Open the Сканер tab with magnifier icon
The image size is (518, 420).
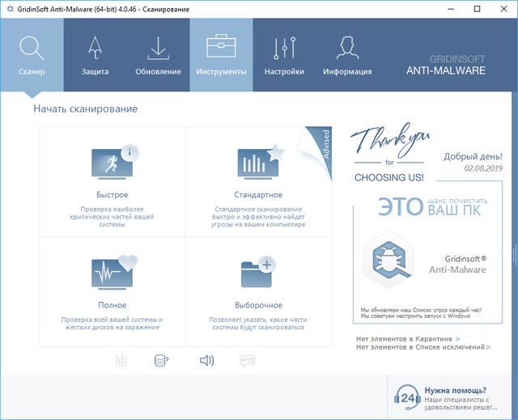pos(32,55)
